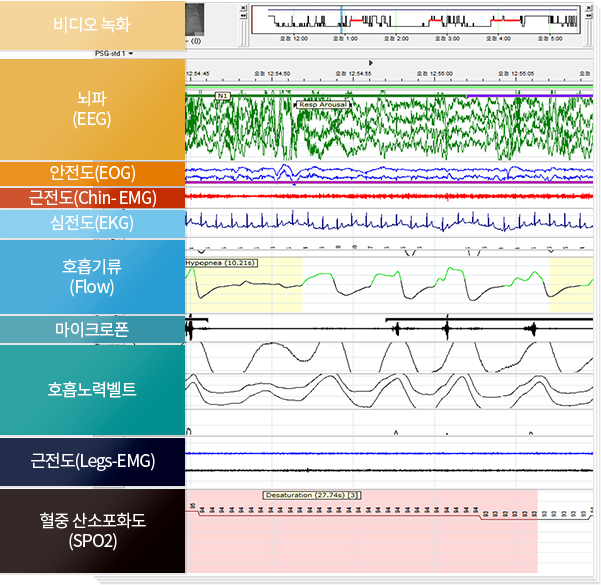Click the double-arrow icon right of hypnogram
The width and height of the screenshot is (601, 585).
point(588,15)
